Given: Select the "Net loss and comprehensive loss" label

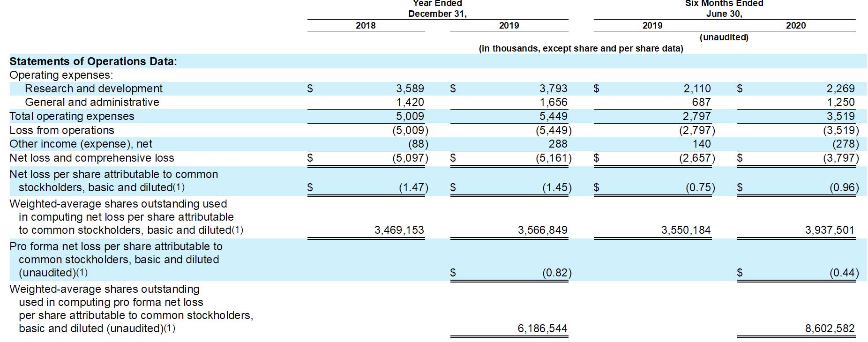Looking at the screenshot, I should point(92,158).
